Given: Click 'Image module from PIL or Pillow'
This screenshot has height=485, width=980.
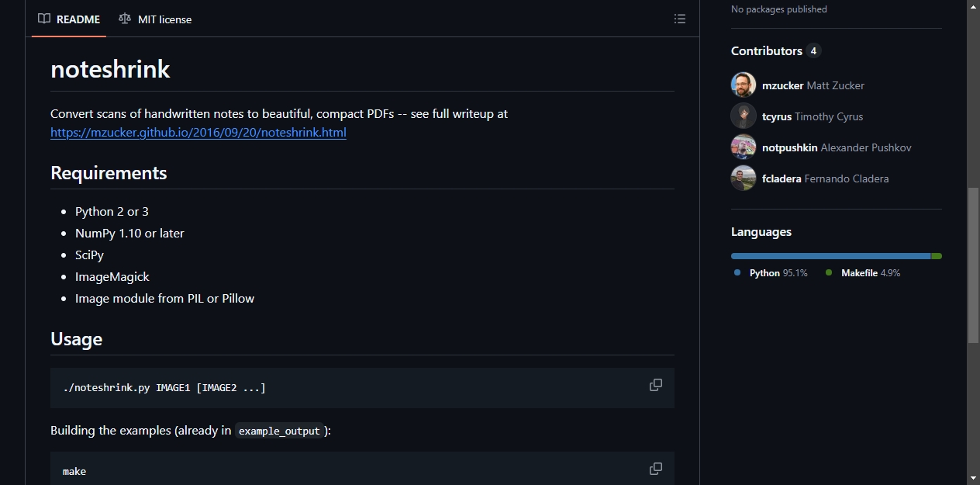Looking at the screenshot, I should 164,298.
